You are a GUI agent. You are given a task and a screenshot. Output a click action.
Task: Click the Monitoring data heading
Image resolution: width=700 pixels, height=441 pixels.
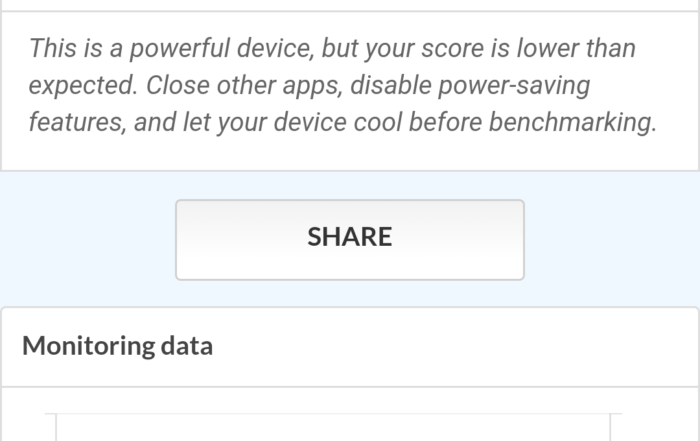point(118,346)
